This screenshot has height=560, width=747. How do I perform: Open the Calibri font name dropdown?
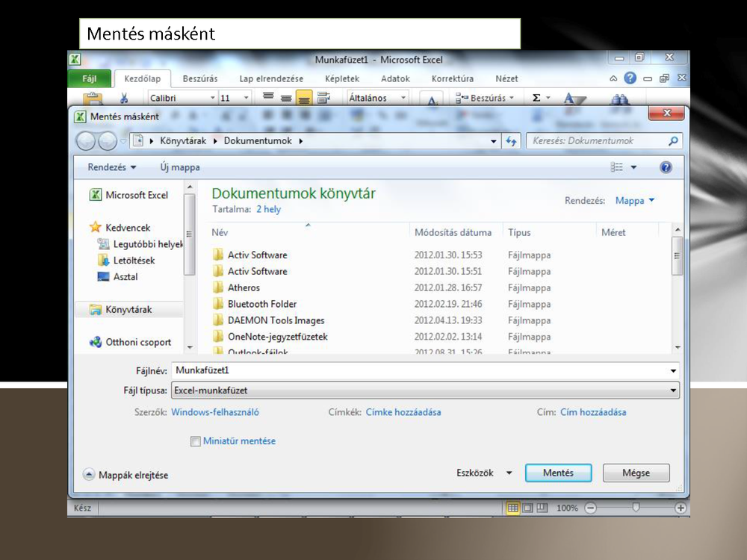pos(212,98)
